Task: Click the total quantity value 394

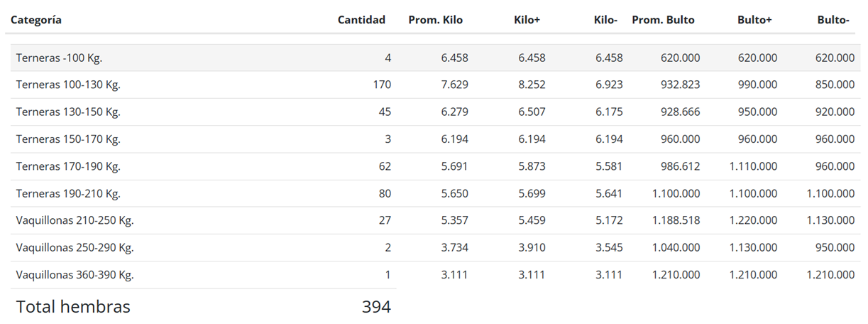Action: click(x=376, y=307)
